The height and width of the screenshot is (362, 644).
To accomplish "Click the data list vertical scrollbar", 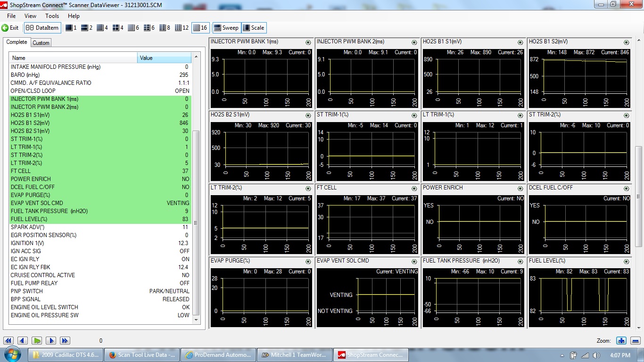I will [196, 223].
